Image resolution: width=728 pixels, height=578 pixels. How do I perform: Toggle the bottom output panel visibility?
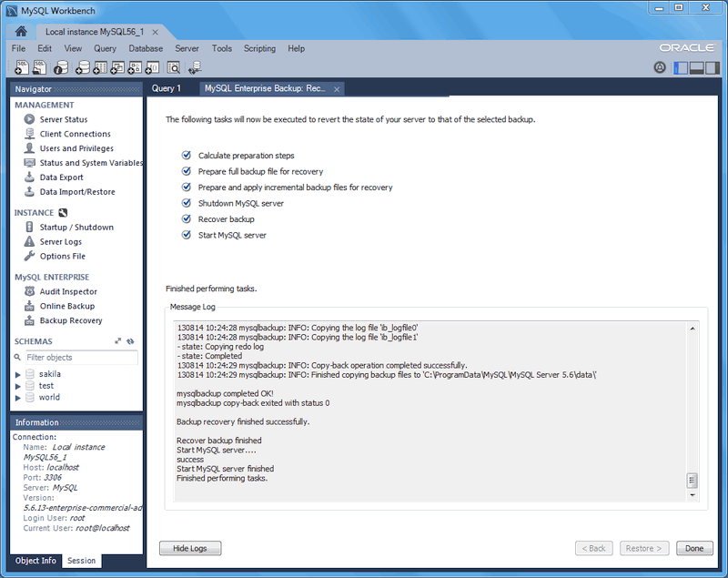click(x=696, y=67)
